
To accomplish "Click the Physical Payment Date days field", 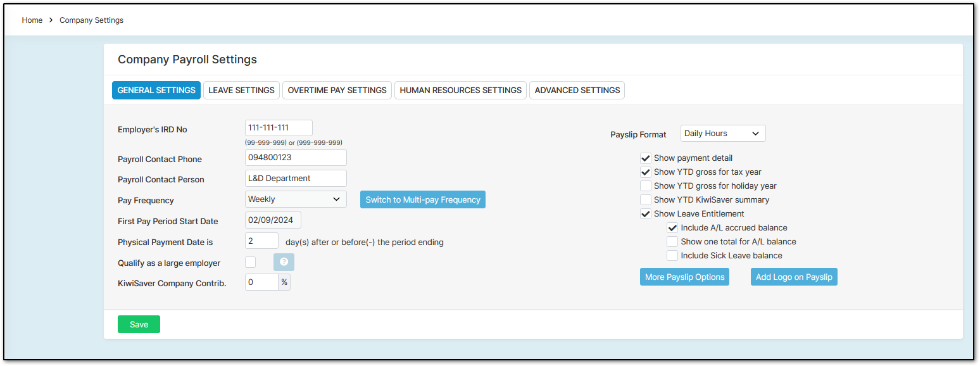I will coord(261,241).
